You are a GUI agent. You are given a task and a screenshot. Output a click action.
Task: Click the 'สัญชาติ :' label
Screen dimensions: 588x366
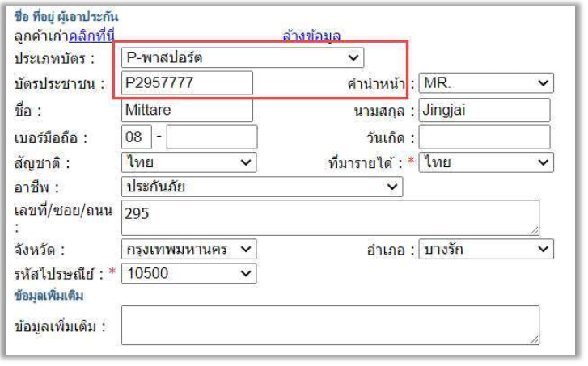[x=41, y=163]
